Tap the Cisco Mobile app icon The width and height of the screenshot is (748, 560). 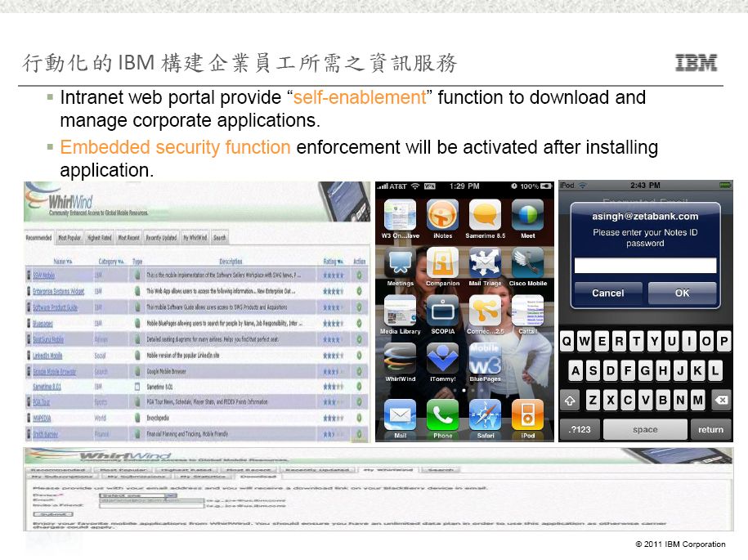527,262
